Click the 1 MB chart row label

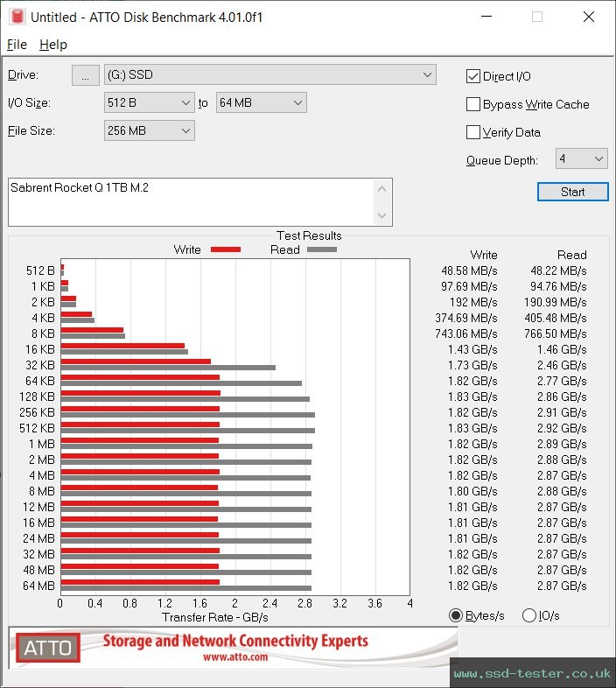tap(42, 444)
